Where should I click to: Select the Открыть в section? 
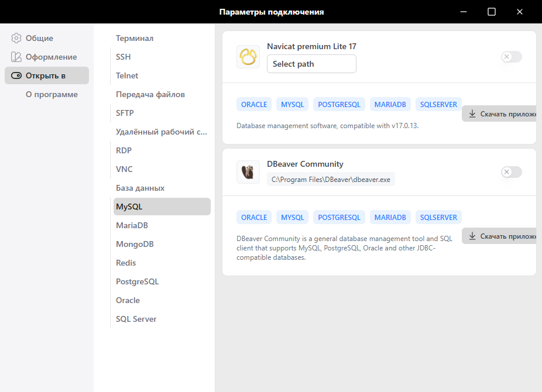[x=47, y=75]
